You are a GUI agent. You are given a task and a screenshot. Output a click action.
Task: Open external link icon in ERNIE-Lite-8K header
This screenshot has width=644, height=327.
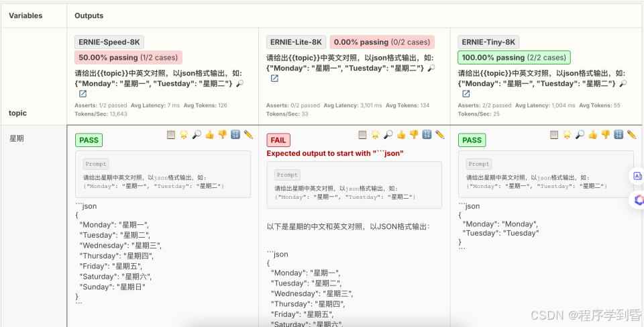(274, 78)
